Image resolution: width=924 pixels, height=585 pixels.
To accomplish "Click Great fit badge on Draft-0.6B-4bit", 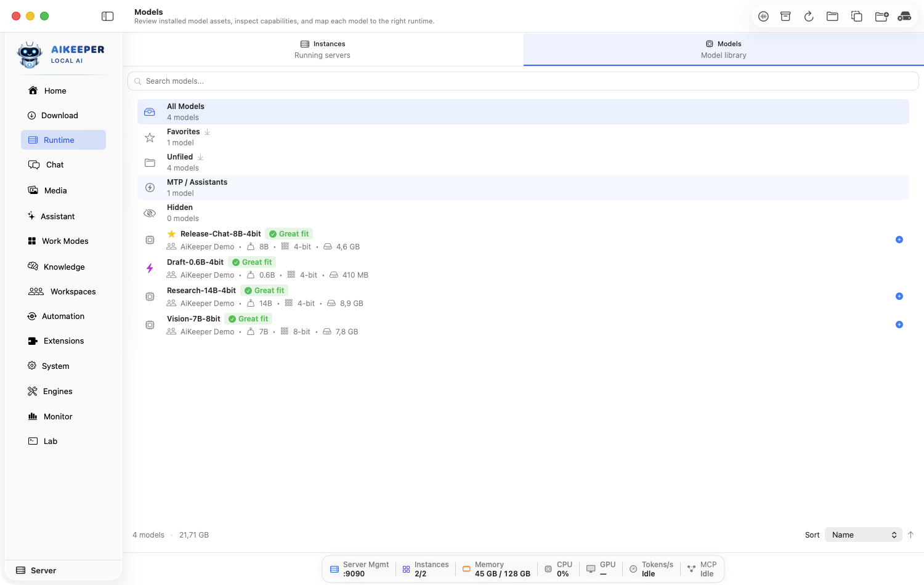I will tap(252, 262).
